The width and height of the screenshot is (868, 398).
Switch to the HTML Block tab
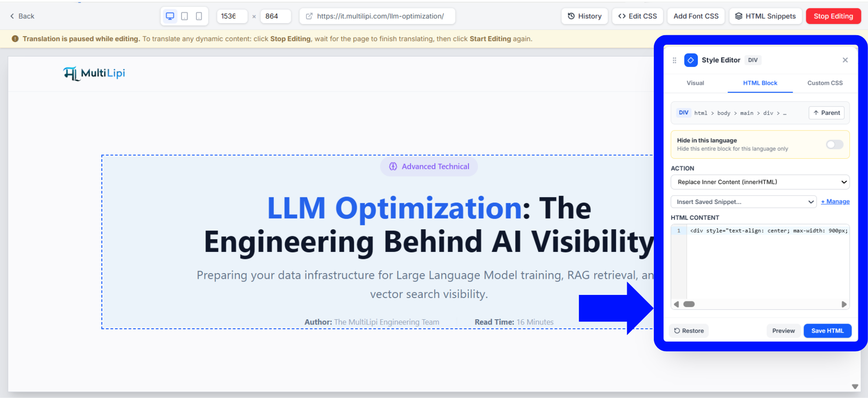pyautogui.click(x=760, y=83)
